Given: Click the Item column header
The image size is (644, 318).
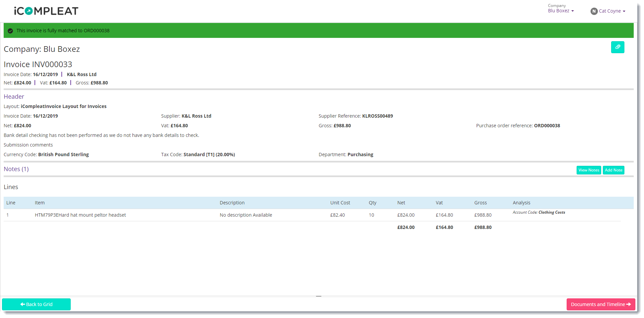Looking at the screenshot, I should click(x=40, y=203).
